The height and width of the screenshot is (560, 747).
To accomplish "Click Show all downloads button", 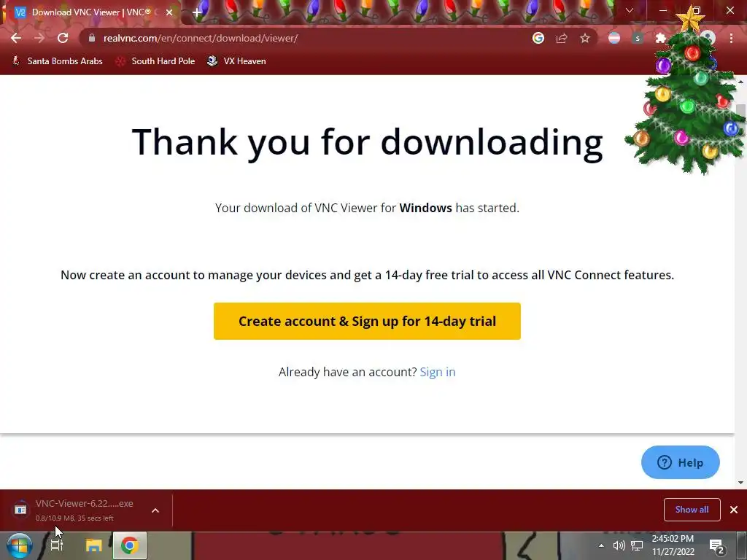I will (x=692, y=510).
